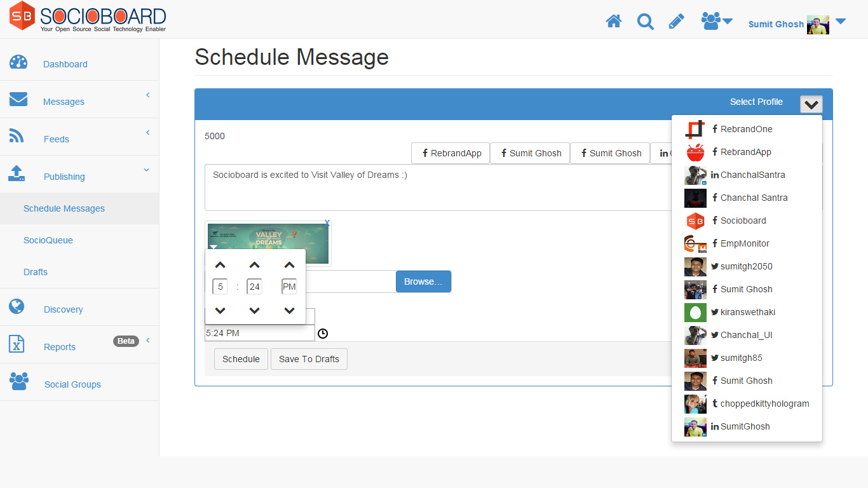This screenshot has height=488, width=868.
Task: Click Valley of Dreams image thumbnail
Action: click(268, 244)
